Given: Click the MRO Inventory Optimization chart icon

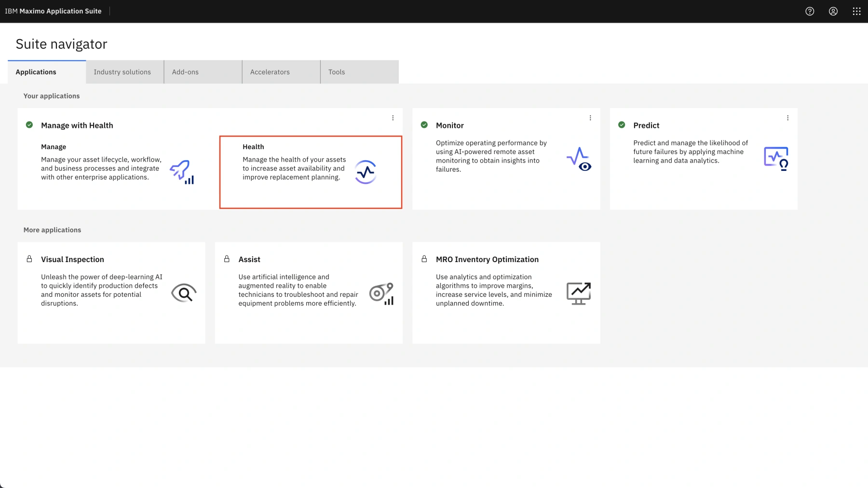Looking at the screenshot, I should [579, 293].
